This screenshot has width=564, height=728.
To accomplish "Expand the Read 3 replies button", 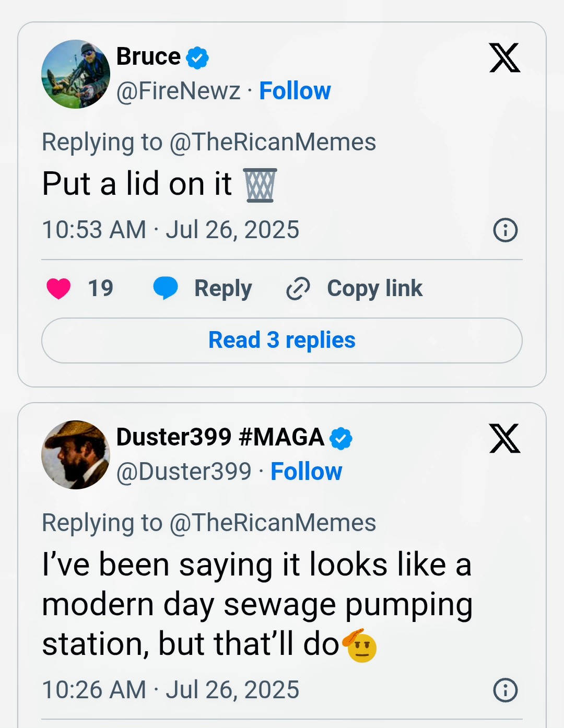I will click(x=282, y=340).
